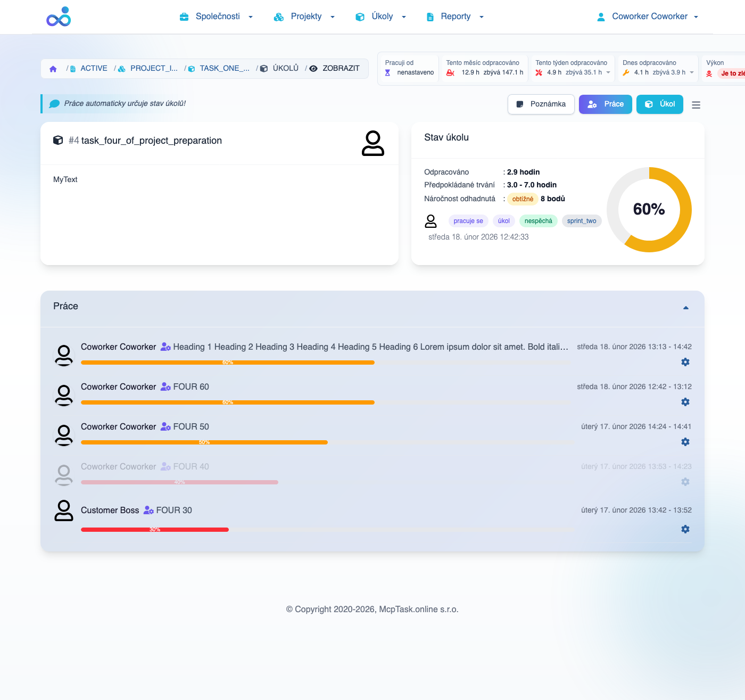Expand the Tento týden odpracováno dropdown
This screenshot has width=745, height=700.
[608, 72]
